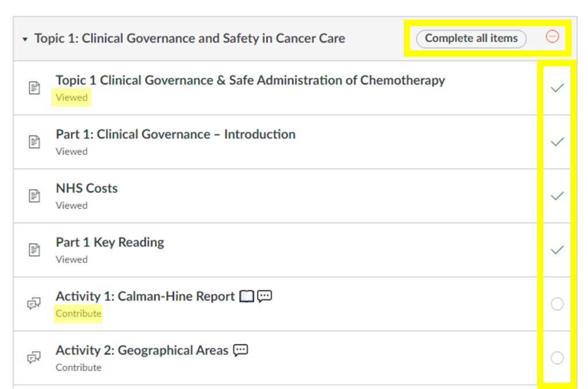Click discussion icon left of Activity 2: Geographical Areas
588x389 pixels.
[x=34, y=358]
